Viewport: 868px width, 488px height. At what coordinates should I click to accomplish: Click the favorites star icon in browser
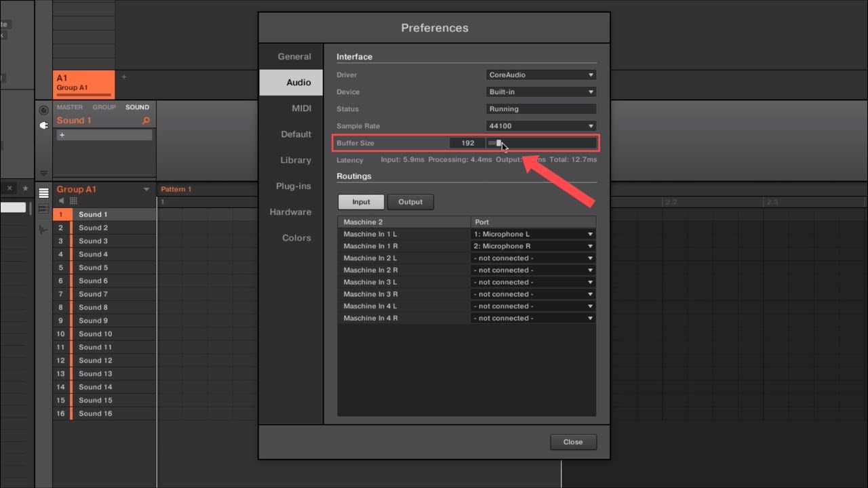tap(25, 188)
